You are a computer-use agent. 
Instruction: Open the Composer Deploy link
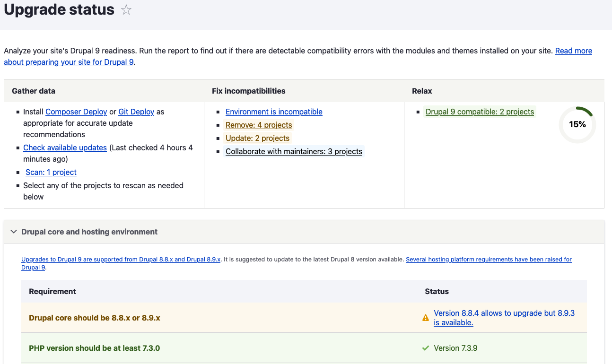[76, 112]
